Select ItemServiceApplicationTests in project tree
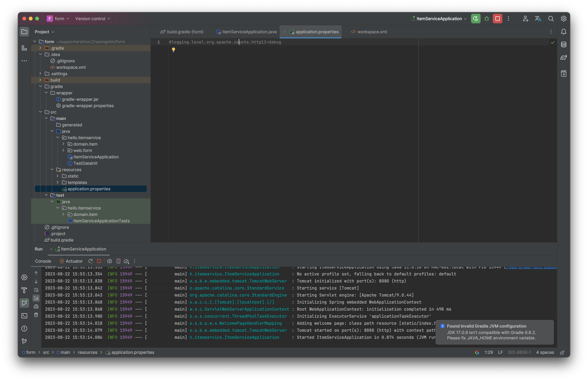The width and height of the screenshot is (588, 381). point(101,221)
